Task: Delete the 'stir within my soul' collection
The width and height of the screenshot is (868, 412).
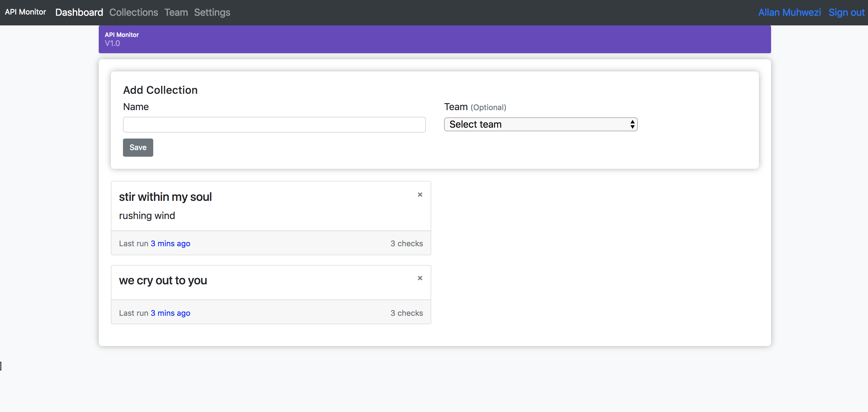Action: coord(420,195)
